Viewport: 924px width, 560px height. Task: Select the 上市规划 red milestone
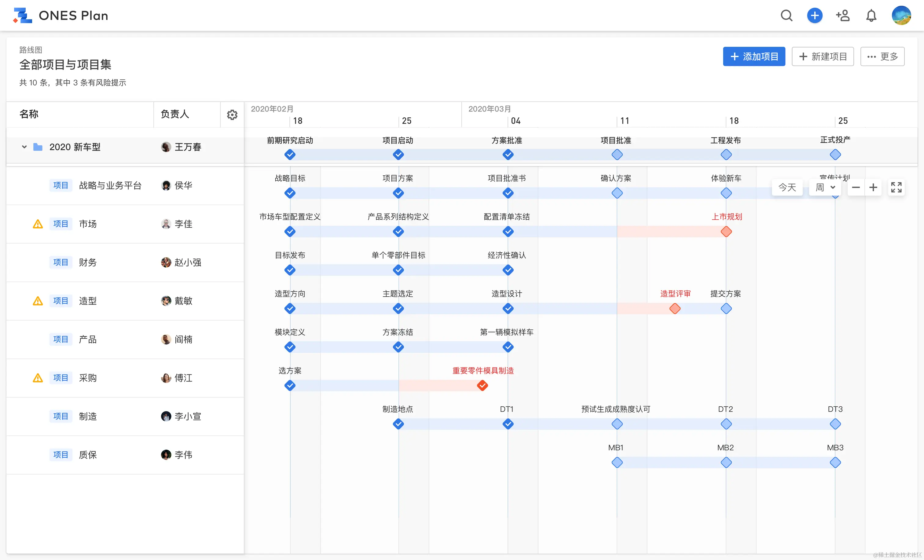tap(726, 232)
